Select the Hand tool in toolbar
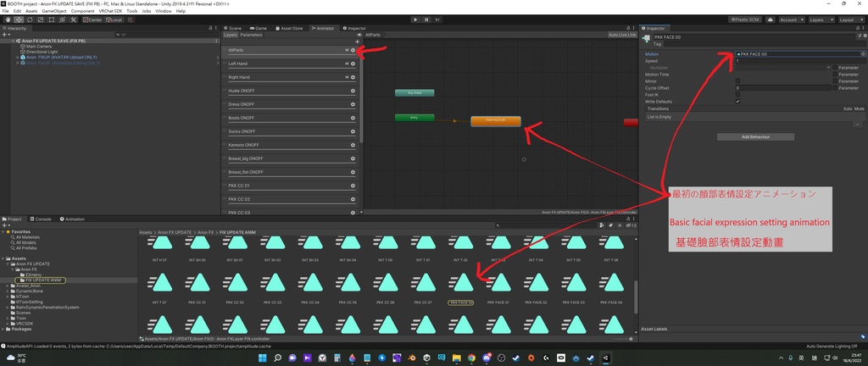The width and height of the screenshot is (868, 366). [8, 19]
